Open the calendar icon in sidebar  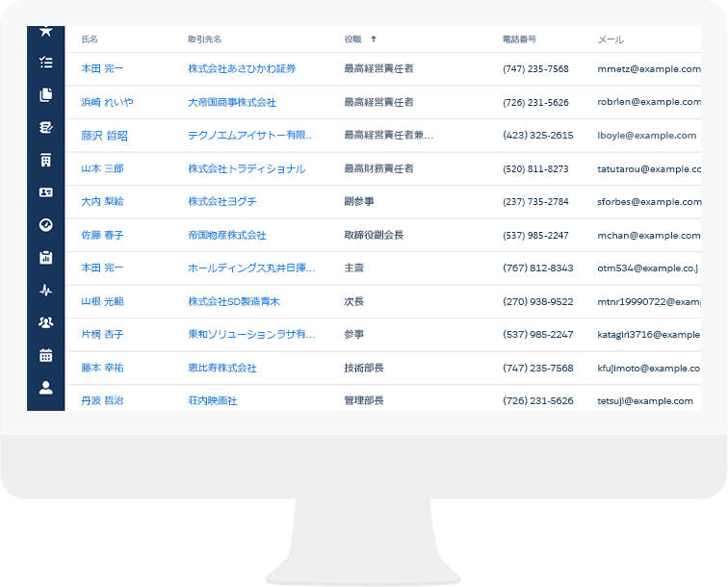pyautogui.click(x=45, y=355)
